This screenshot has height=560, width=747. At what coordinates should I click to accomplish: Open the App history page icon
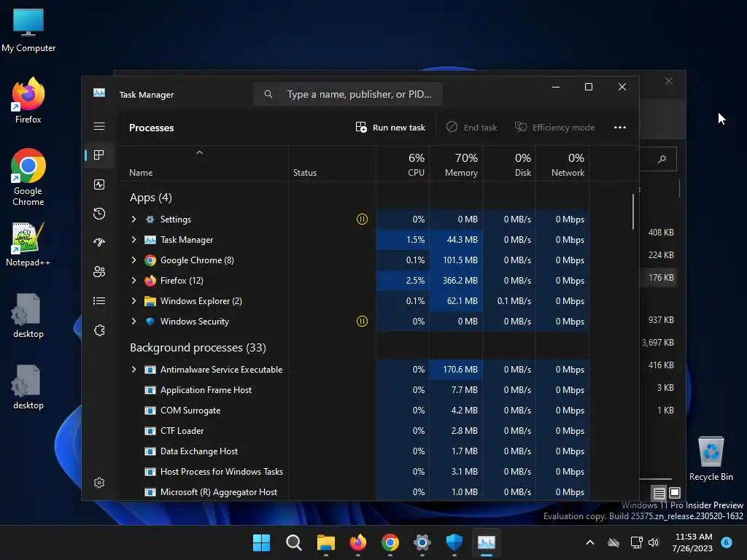pos(99,214)
